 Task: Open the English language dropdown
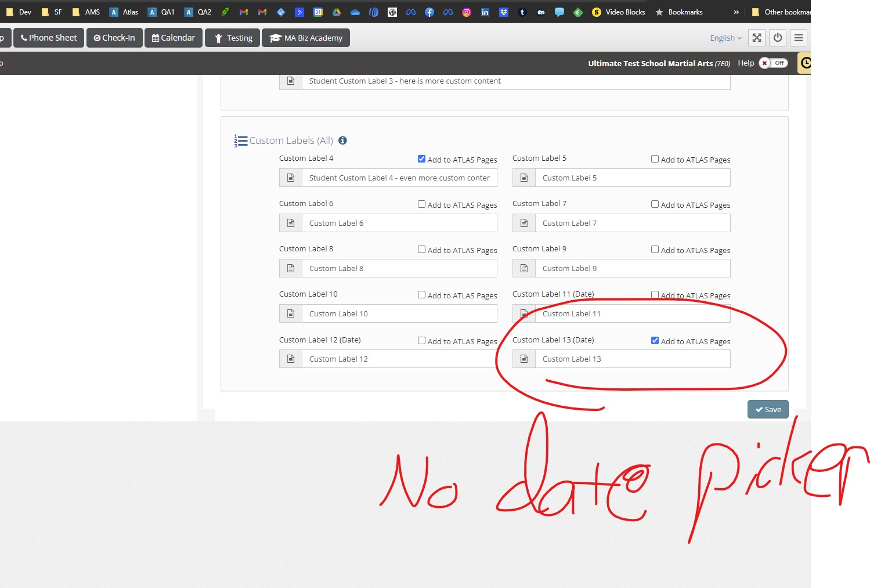725,38
